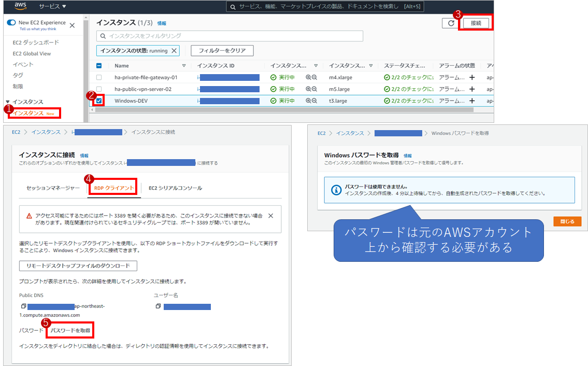Check ha-public-vpn-server-02 row checkbox
The height and width of the screenshot is (366, 588).
point(99,89)
